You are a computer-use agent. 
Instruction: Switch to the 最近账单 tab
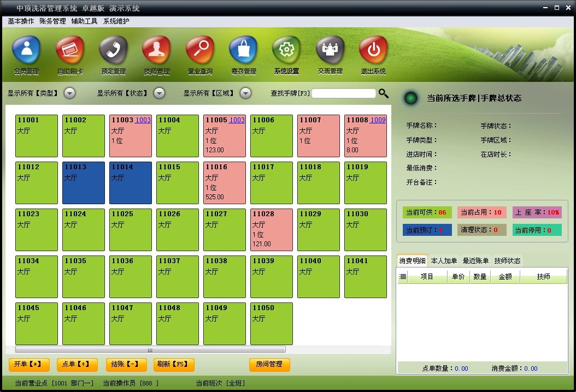pyautogui.click(x=475, y=260)
